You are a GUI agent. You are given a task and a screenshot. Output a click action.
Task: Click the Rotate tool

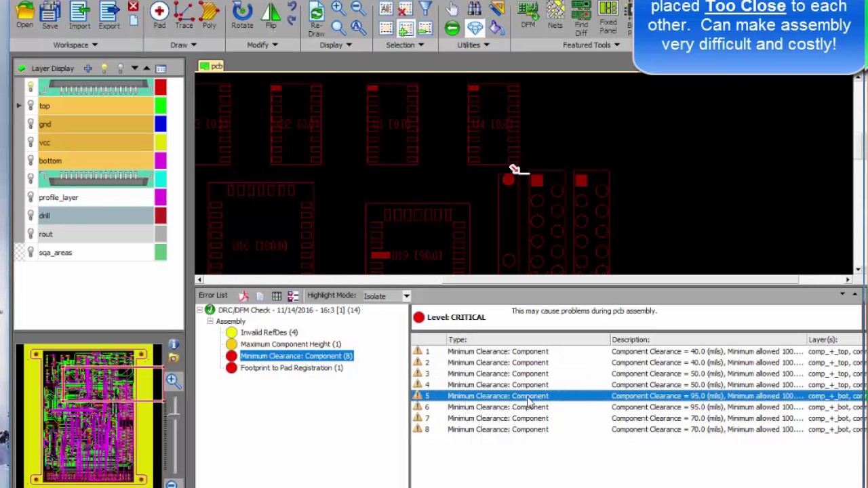click(x=242, y=14)
